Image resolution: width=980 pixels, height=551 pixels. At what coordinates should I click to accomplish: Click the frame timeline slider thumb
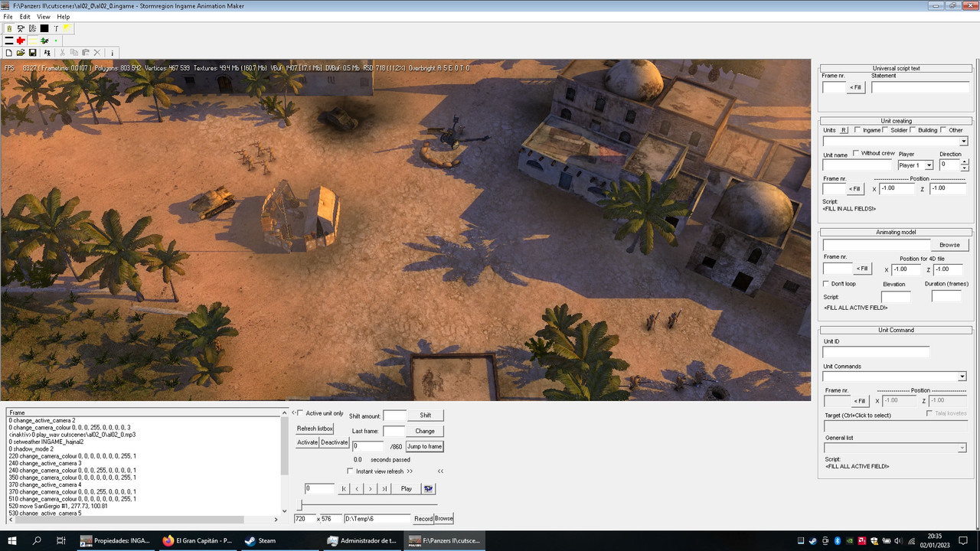click(x=300, y=505)
